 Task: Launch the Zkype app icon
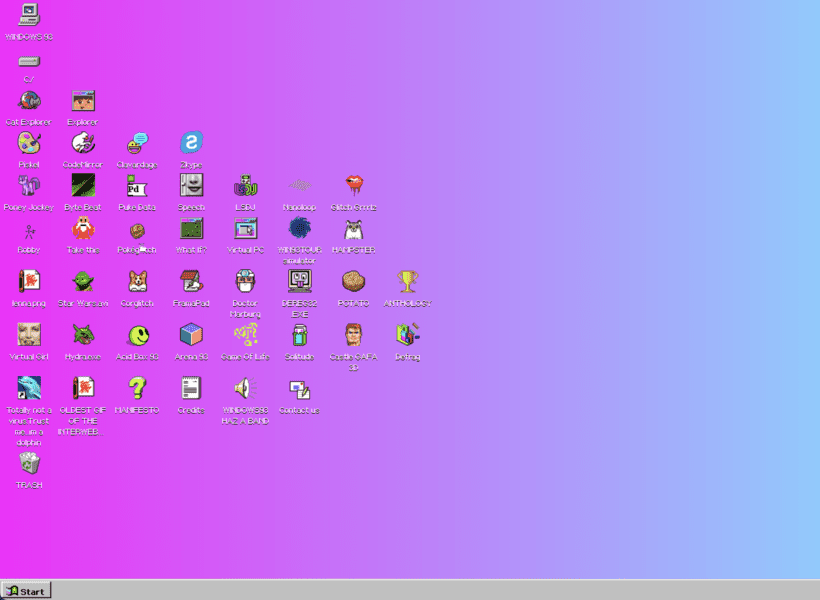pos(191,144)
